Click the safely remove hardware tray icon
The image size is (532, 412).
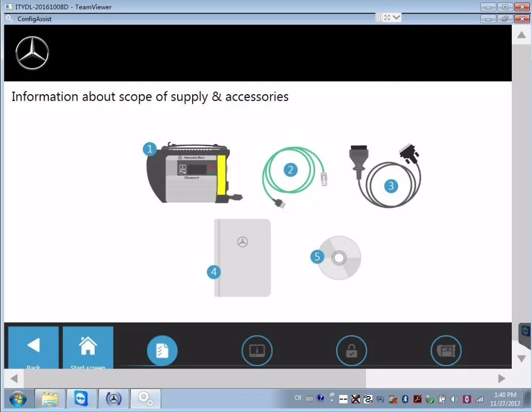click(429, 399)
